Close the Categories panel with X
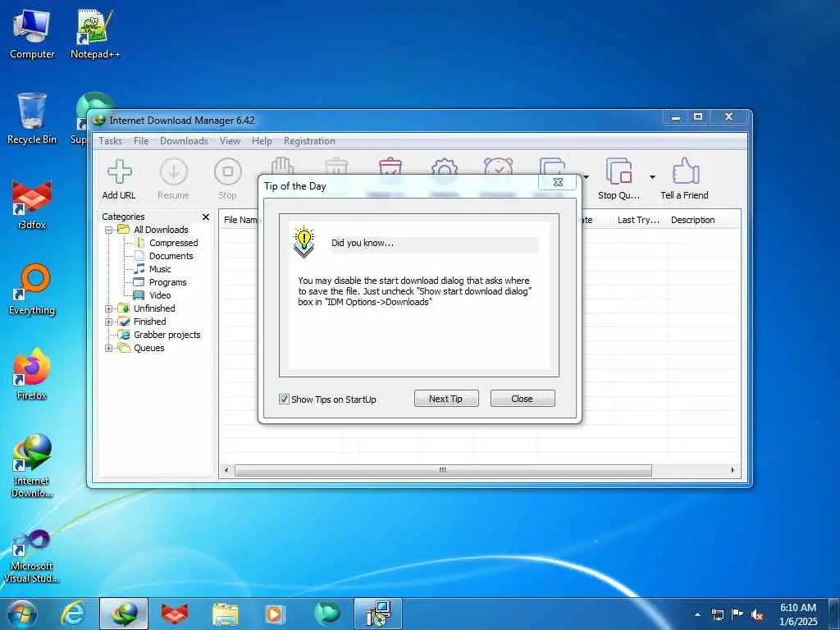This screenshot has width=840, height=630. [206, 217]
